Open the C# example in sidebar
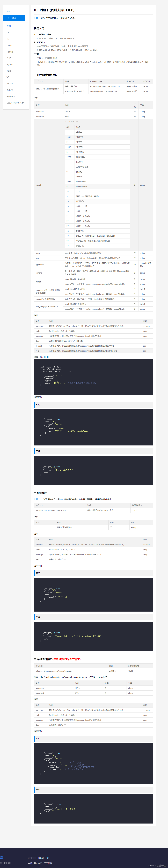 point(8,33)
